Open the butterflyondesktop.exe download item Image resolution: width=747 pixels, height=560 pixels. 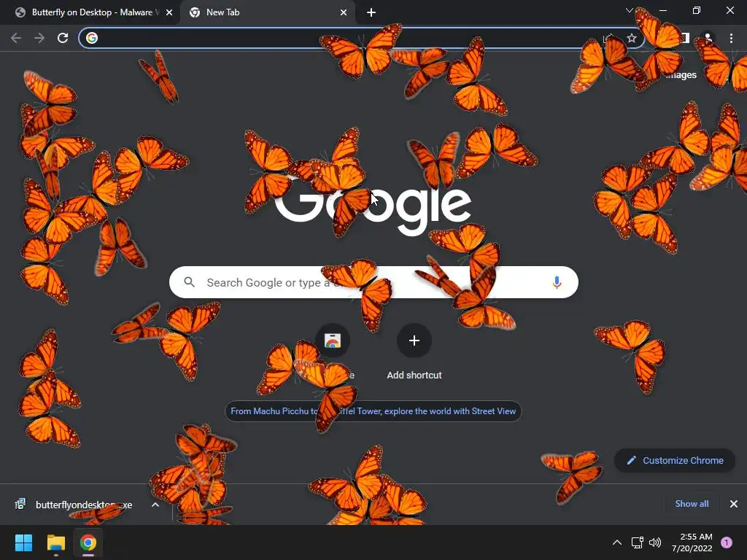coord(74,505)
